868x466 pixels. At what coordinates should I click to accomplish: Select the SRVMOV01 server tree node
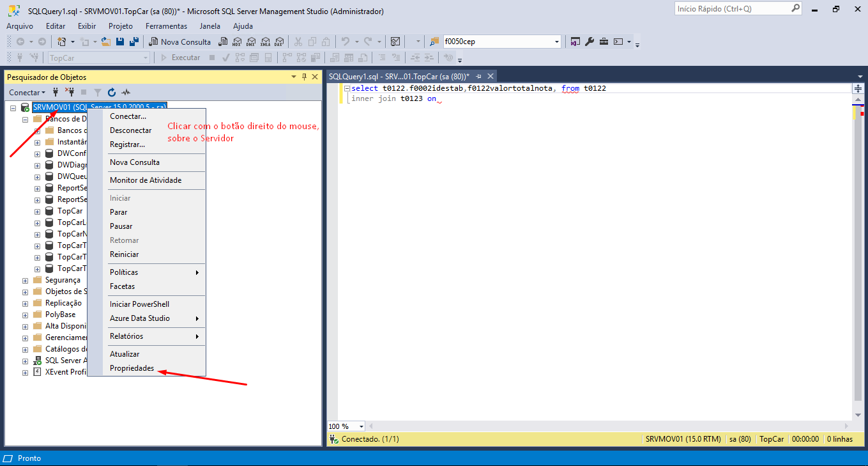[x=100, y=107]
